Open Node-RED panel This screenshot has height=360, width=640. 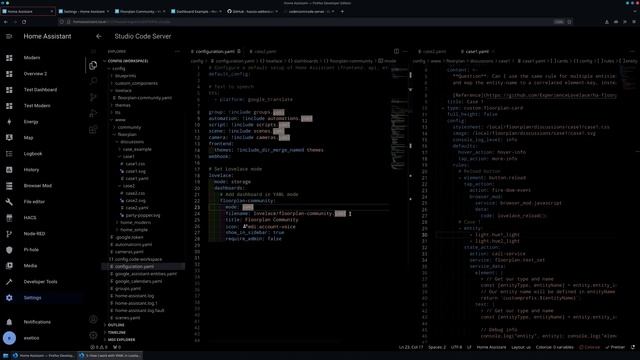click(x=34, y=234)
